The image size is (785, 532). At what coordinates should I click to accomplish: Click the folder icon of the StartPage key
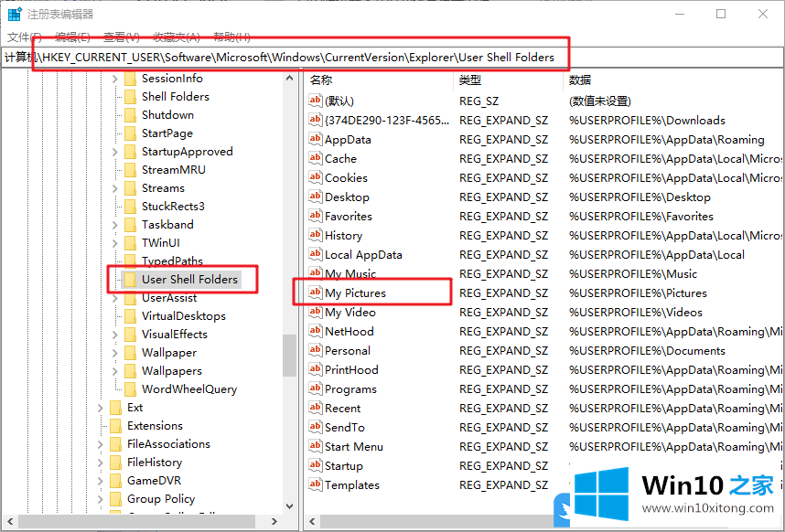[130, 133]
